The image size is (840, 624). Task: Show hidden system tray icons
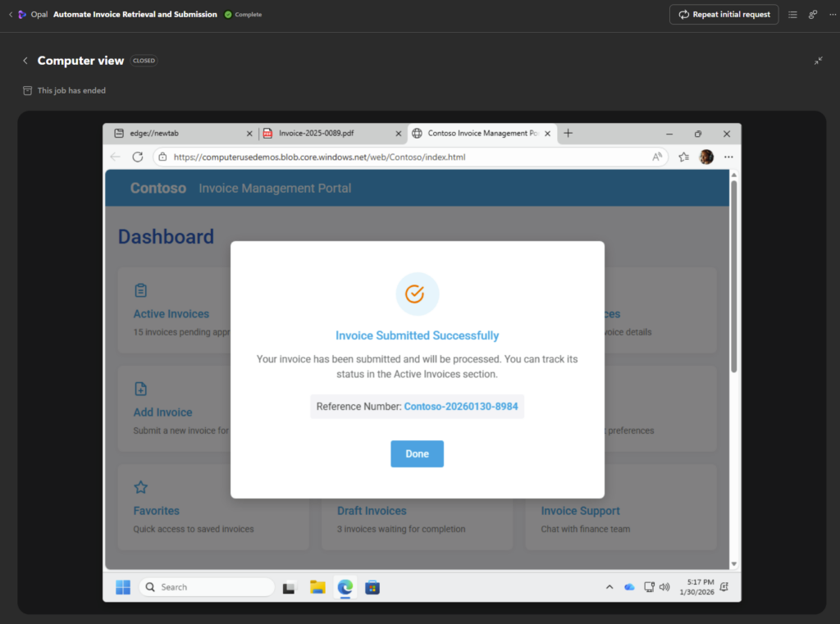609,587
